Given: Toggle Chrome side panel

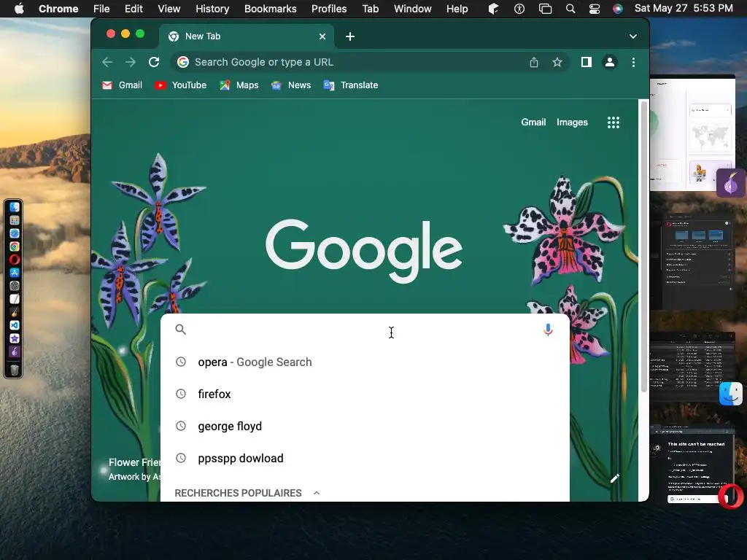Looking at the screenshot, I should (x=586, y=62).
